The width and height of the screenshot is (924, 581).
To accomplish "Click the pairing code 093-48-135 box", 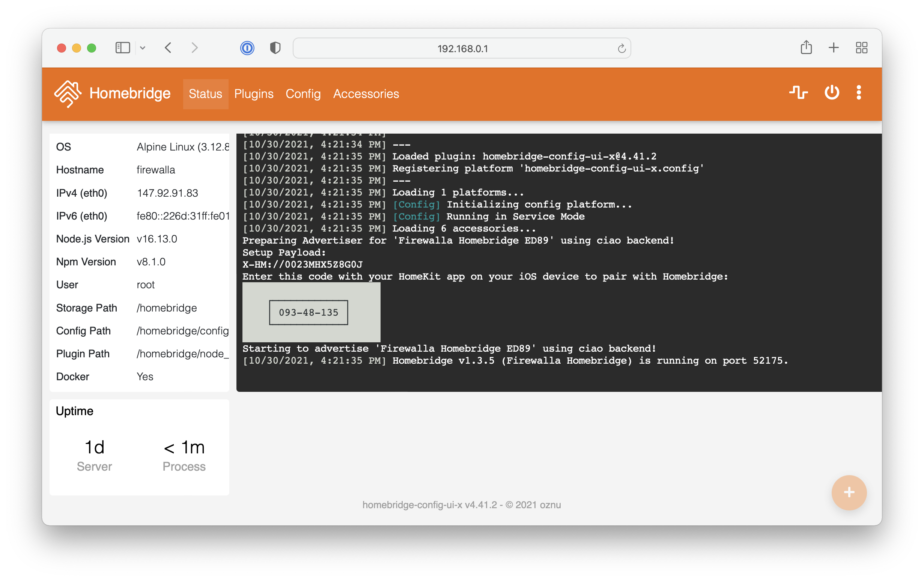I will click(309, 312).
